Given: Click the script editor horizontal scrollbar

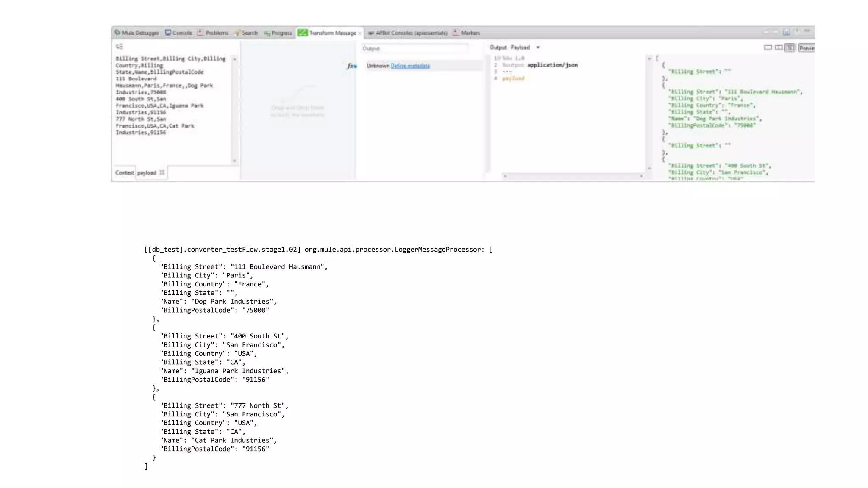Looking at the screenshot, I should 573,176.
